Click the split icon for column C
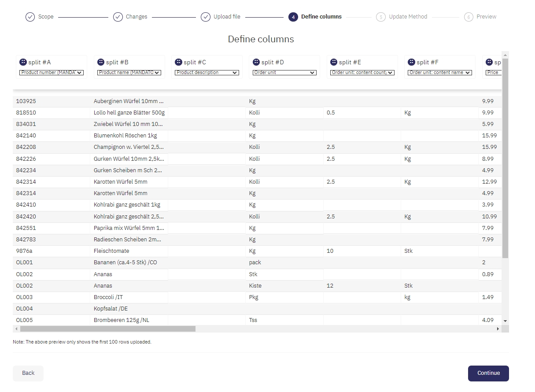535x392 pixels. click(x=178, y=62)
